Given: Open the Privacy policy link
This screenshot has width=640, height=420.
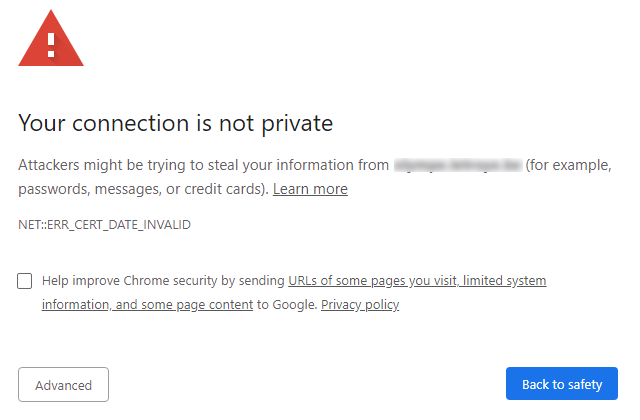Looking at the screenshot, I should [x=360, y=304].
